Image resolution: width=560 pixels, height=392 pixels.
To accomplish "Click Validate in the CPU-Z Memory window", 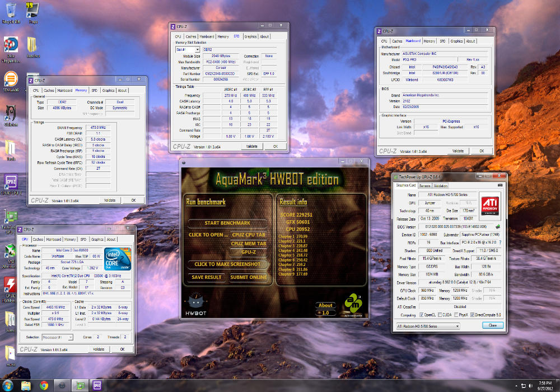I will pos(110,200).
